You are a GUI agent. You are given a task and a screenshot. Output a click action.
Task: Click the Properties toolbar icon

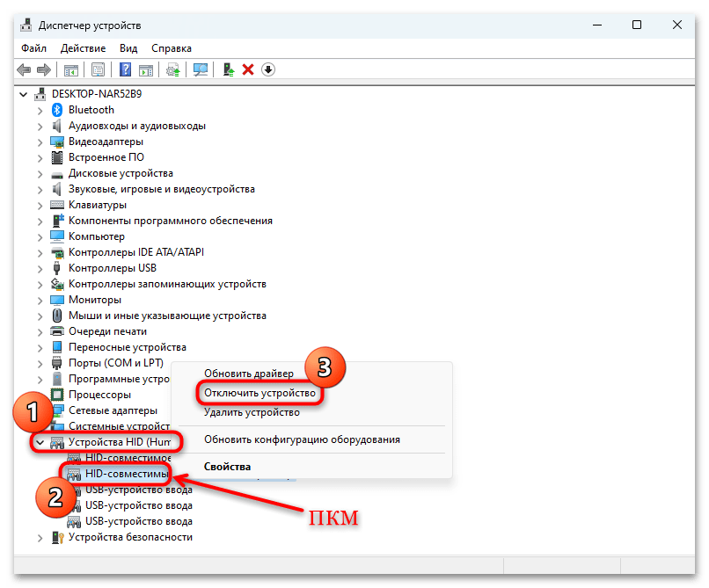tap(98, 69)
